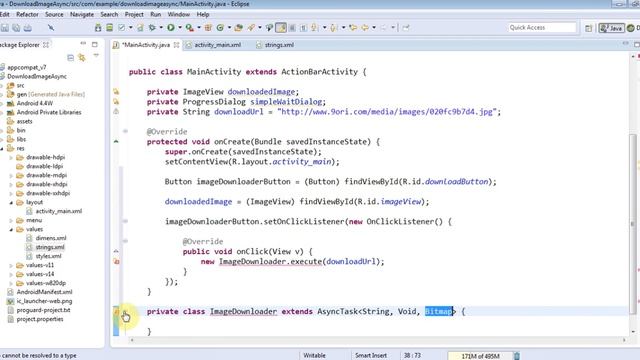Viewport: 640px width, 360px height.
Task: Click Smart Insert in status bar
Action: (x=371, y=356)
